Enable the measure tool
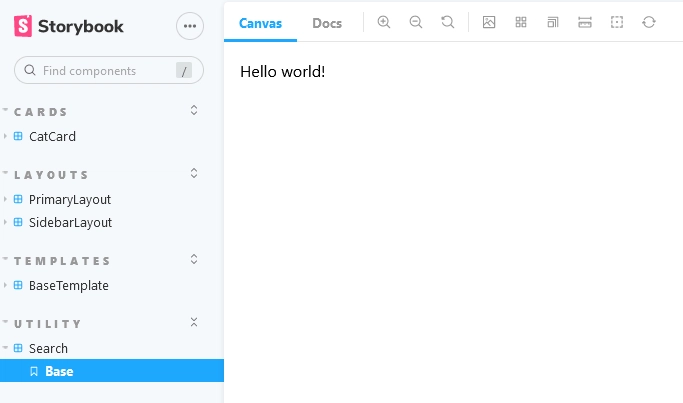Viewport: 683px width, 403px height. pyautogui.click(x=585, y=22)
